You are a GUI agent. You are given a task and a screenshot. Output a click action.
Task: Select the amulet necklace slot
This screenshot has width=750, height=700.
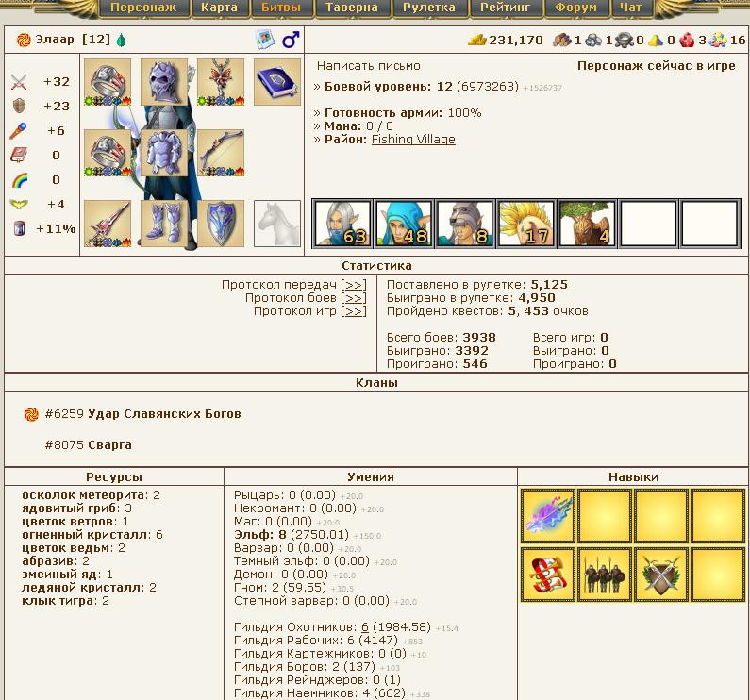tap(221, 82)
